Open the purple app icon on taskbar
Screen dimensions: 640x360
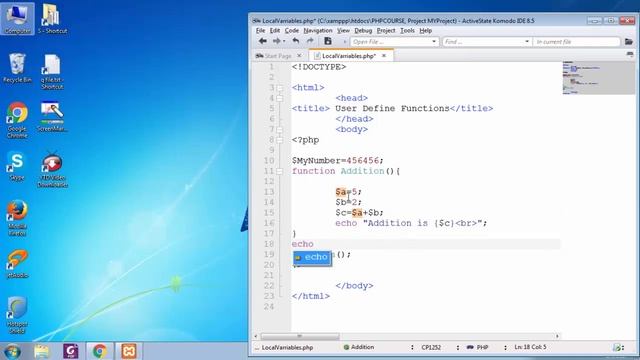pos(71,351)
